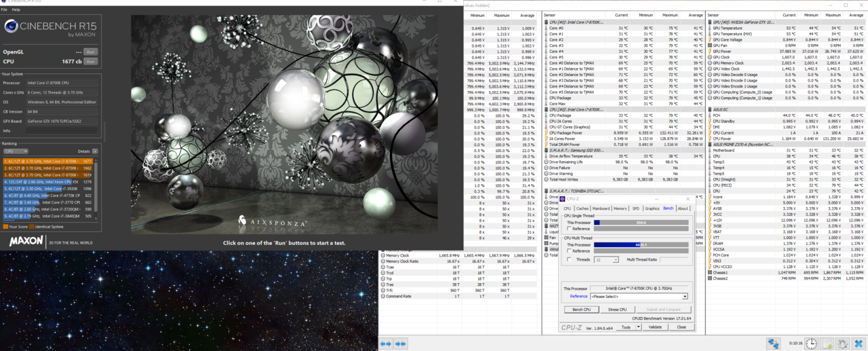This screenshot has width=868, height=351.
Task: Collapse the GPU [#0] NVIDIA GeForce GTX sensor group
Action: 710,22
